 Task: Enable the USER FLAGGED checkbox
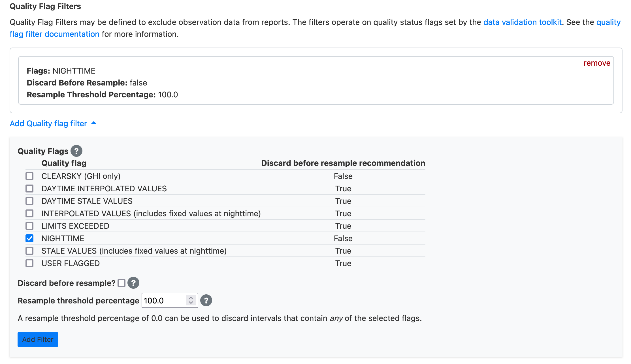(x=29, y=263)
